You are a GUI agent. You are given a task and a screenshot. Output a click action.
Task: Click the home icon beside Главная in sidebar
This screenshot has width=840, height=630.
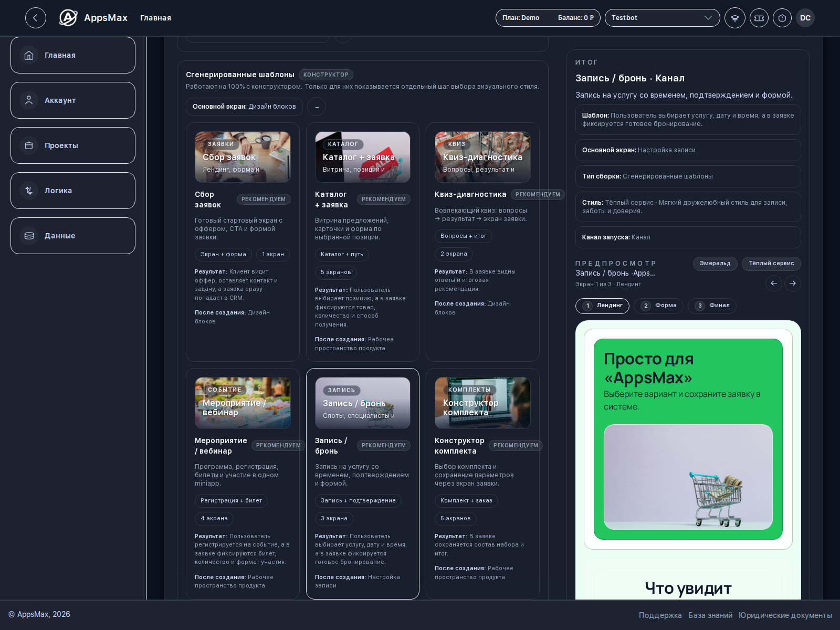(x=29, y=55)
